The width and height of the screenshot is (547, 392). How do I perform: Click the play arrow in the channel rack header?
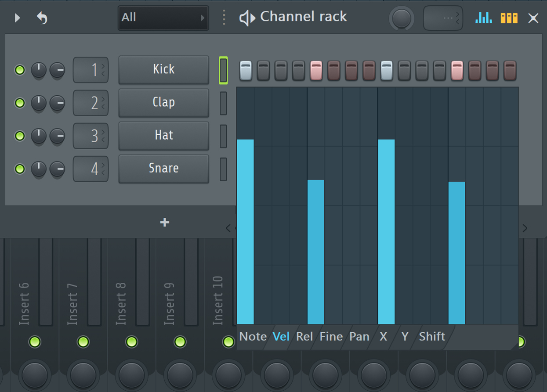point(18,18)
